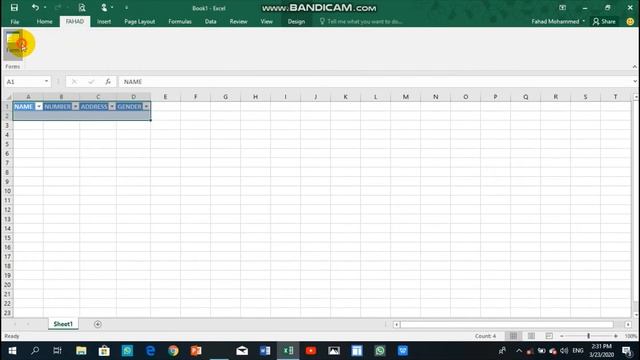
Task: Click the Ribbon Display Options icon
Action: coord(562,8)
